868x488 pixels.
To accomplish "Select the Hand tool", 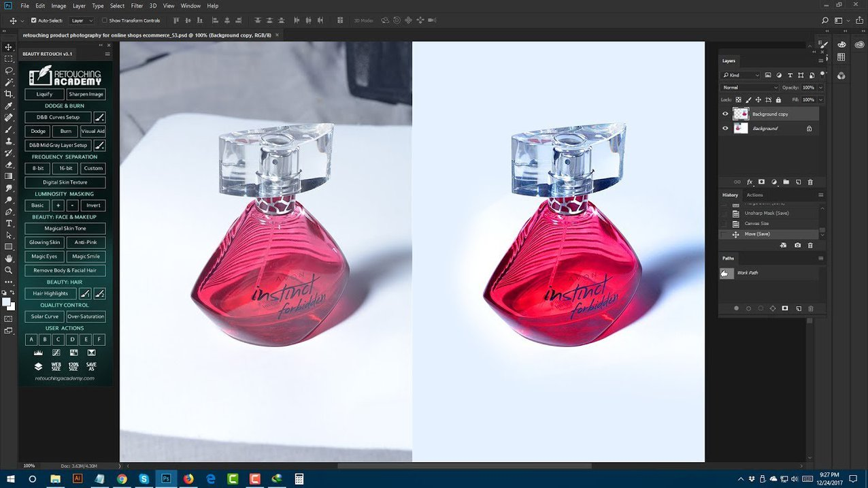I will tap(9, 259).
